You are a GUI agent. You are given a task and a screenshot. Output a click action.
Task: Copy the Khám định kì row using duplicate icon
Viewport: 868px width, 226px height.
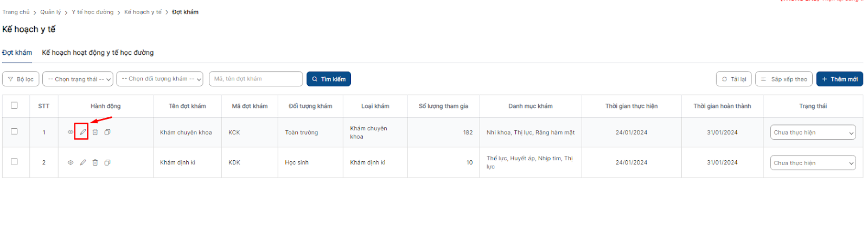click(x=107, y=162)
